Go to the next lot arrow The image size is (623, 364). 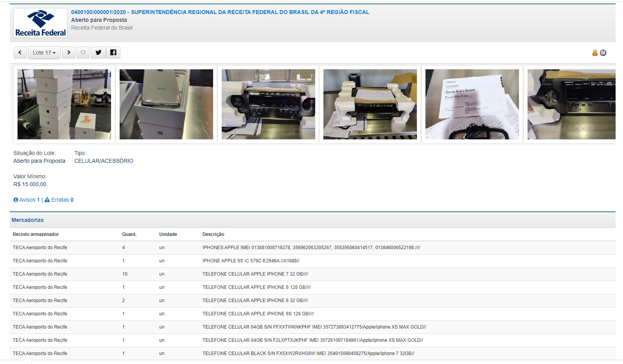coord(69,53)
